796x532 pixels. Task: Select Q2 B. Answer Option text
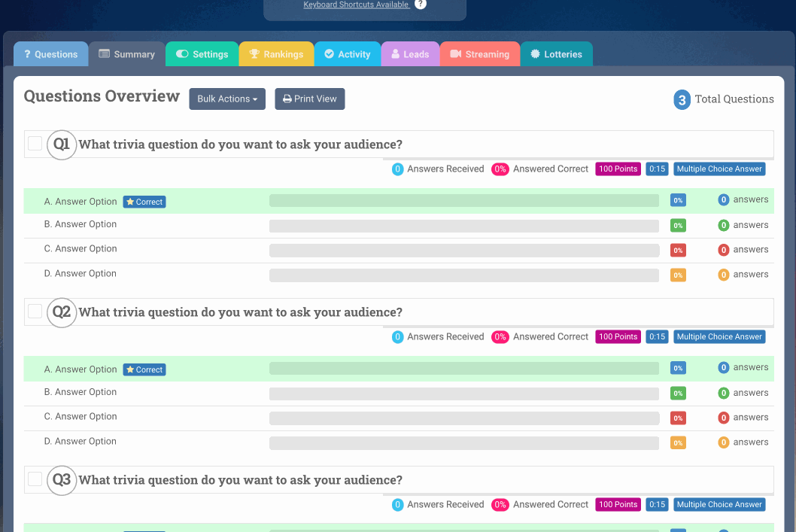click(x=81, y=392)
